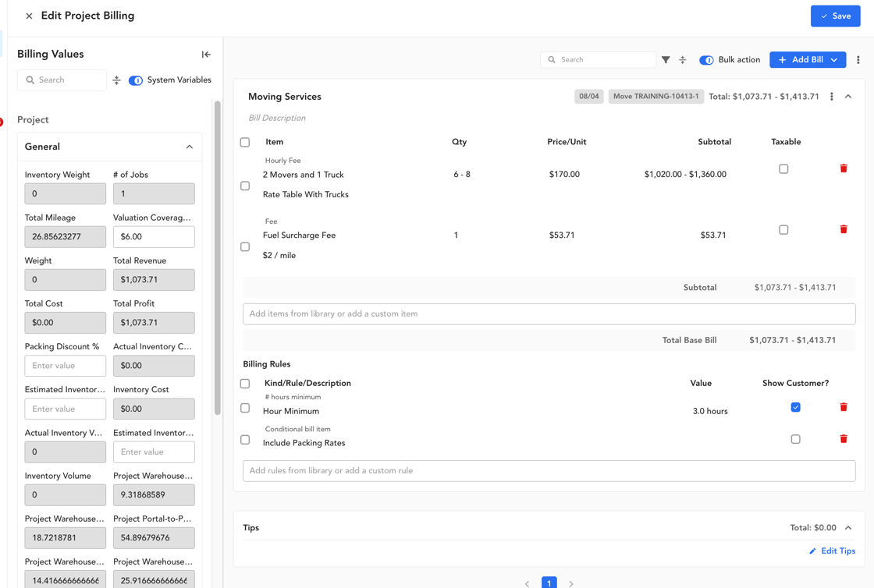Delete the Fuel Surcharge Fee item
This screenshot has height=588, width=874.
(844, 228)
